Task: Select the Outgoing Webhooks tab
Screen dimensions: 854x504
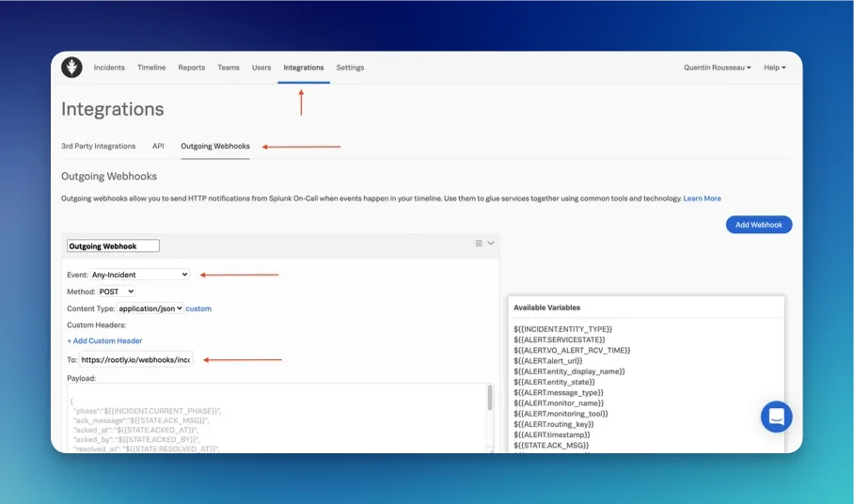Action: [x=215, y=146]
